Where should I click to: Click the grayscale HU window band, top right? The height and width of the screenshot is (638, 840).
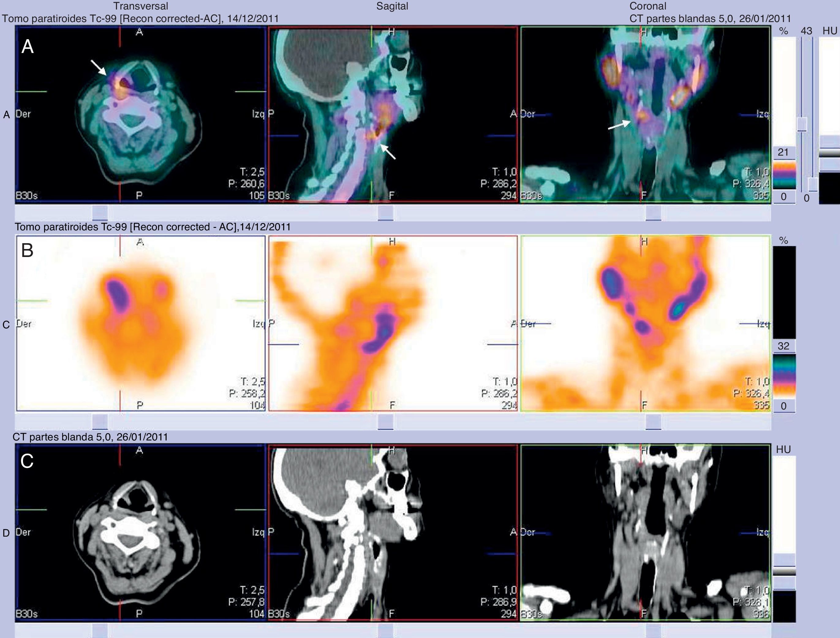point(829,153)
